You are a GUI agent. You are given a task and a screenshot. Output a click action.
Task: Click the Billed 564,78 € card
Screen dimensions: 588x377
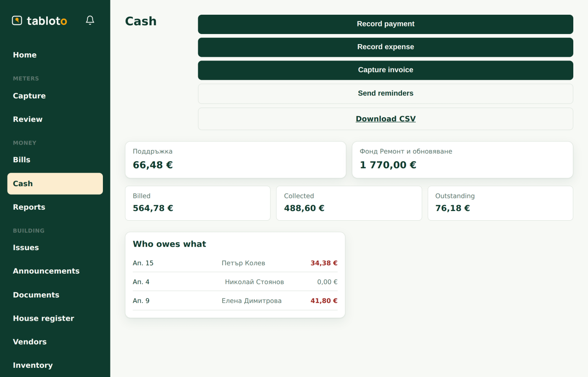pos(198,203)
